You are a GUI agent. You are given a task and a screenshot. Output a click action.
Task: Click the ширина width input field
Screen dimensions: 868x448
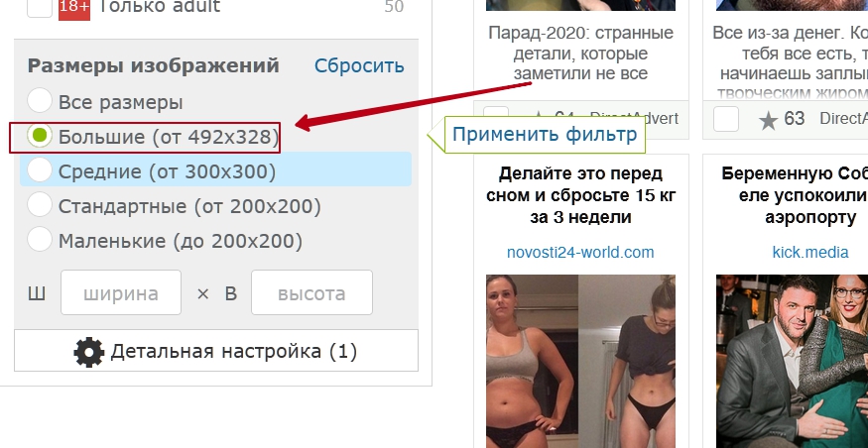tap(121, 292)
